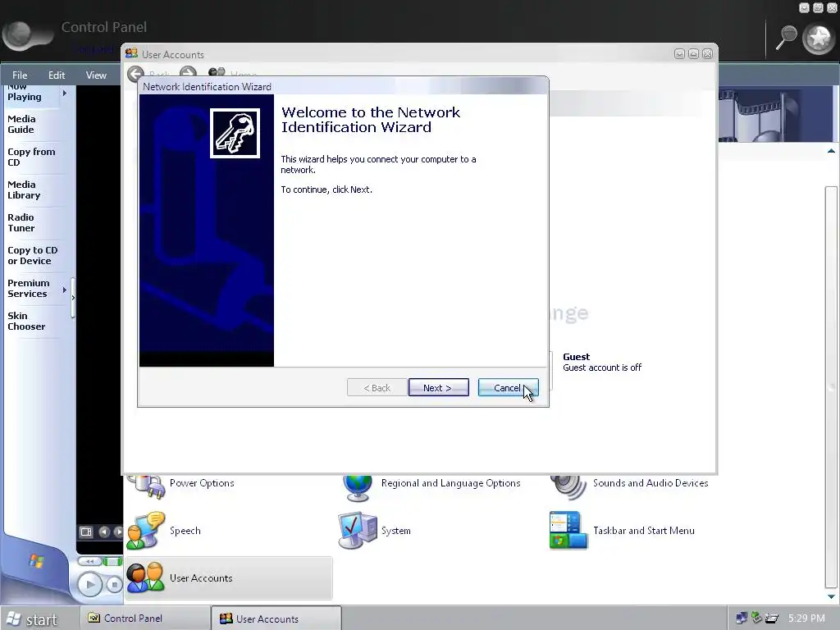Click the Home icon in User Accounts toolbar
Image resolution: width=840 pixels, height=630 pixels.
[x=217, y=73]
